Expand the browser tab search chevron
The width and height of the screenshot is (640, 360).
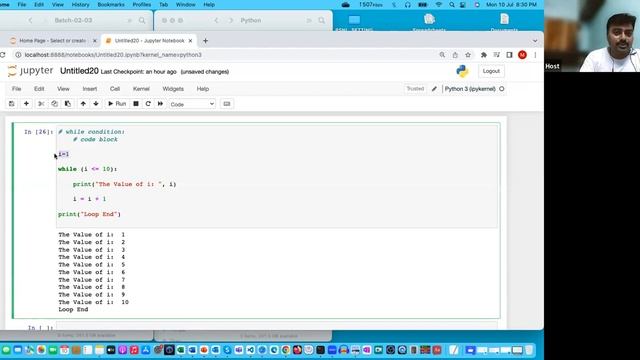535,41
